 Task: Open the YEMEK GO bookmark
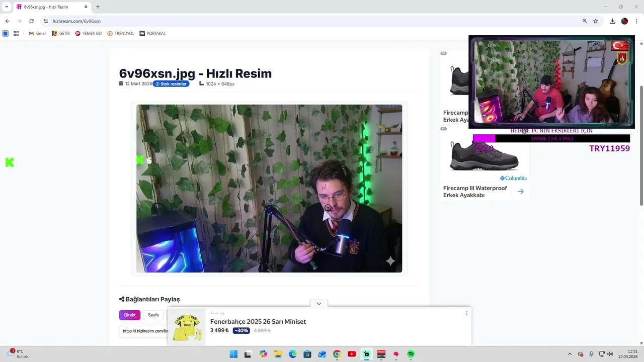pos(89,34)
